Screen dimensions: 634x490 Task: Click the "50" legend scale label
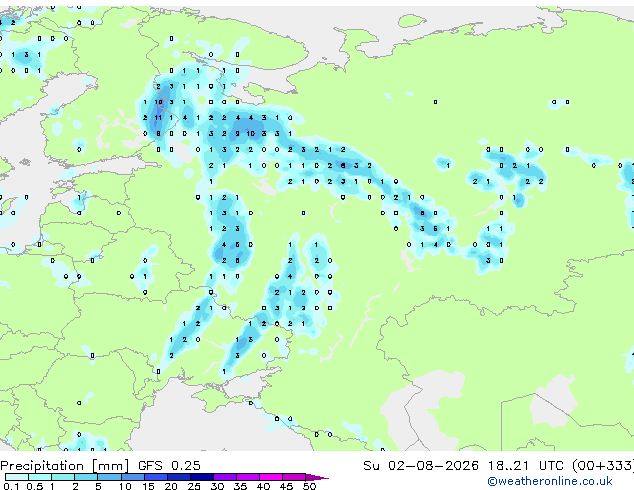point(309,486)
